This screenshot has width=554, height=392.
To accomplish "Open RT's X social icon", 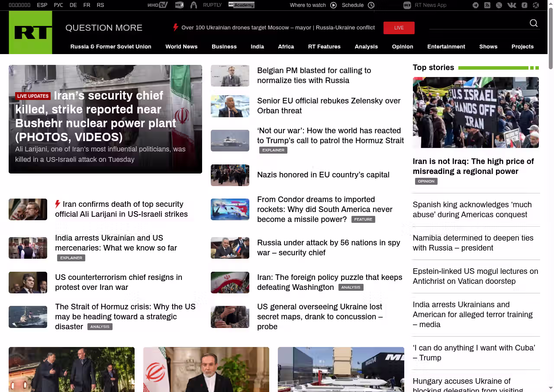I will (x=499, y=5).
